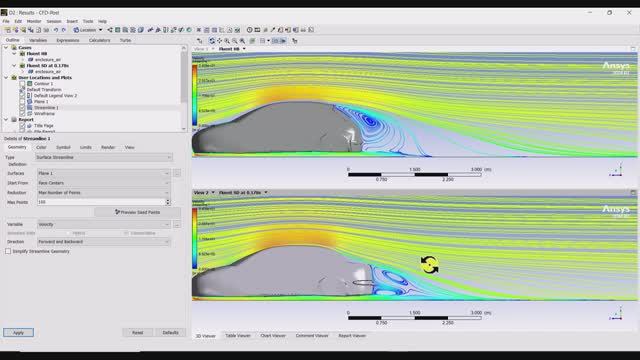Select the Pan tool in viewer toolbar
This screenshot has width=640, height=360.
pyautogui.click(x=219, y=41)
